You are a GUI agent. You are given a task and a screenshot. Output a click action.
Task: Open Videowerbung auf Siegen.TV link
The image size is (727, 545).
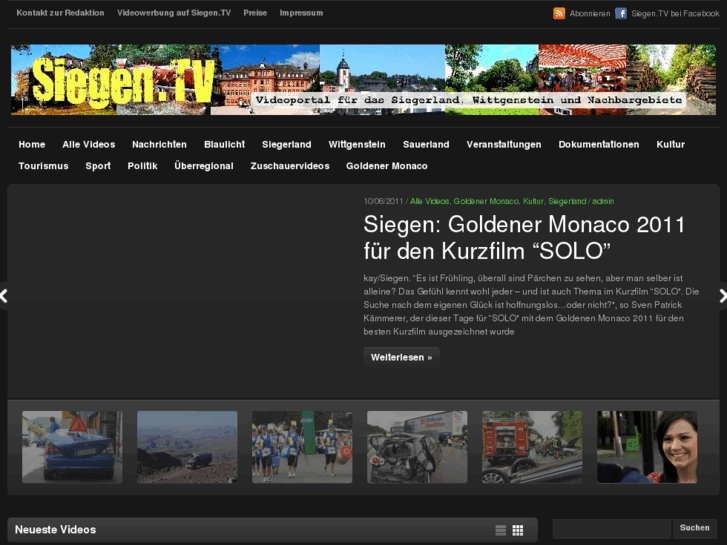174,13
